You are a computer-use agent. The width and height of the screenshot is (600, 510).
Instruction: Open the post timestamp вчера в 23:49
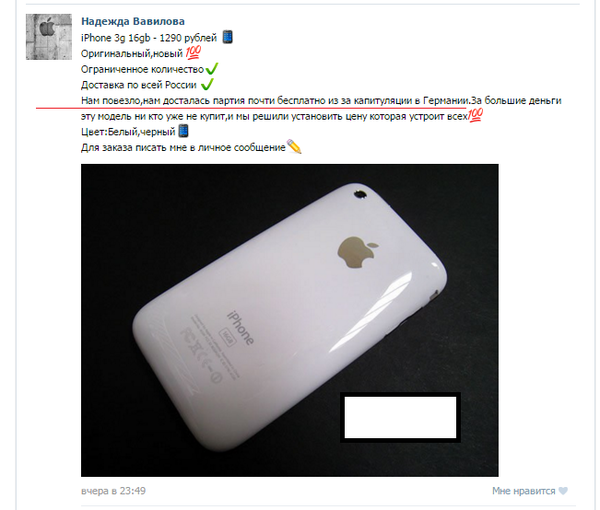[113, 490]
